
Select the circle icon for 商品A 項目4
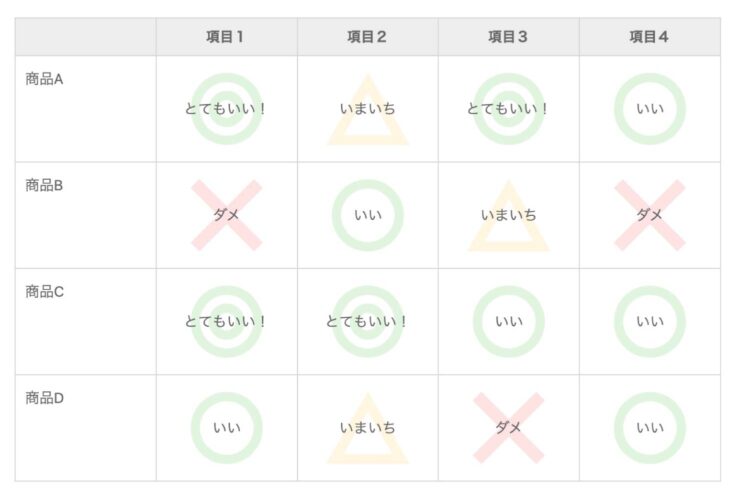[x=649, y=109]
